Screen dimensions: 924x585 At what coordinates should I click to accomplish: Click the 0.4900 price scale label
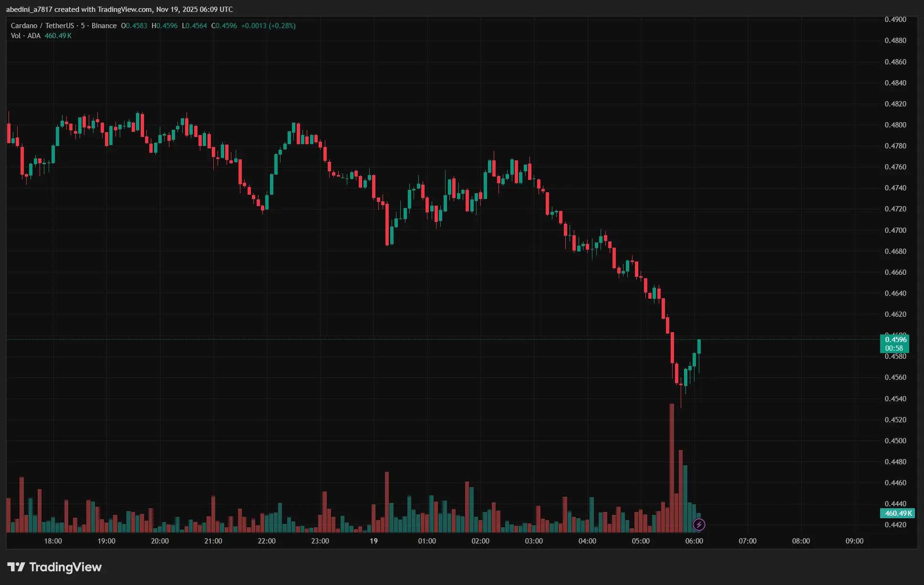tap(895, 20)
